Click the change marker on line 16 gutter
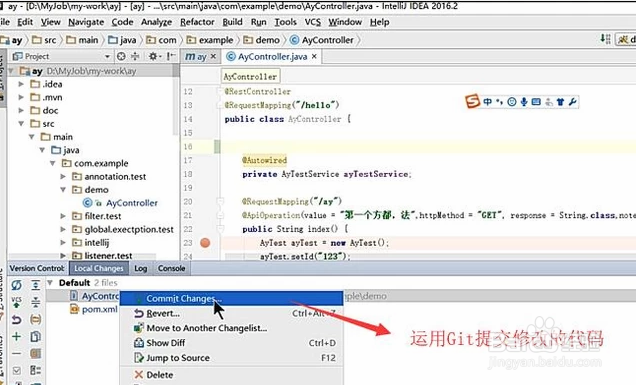Viewport: 636px width, 385px height. [x=217, y=146]
